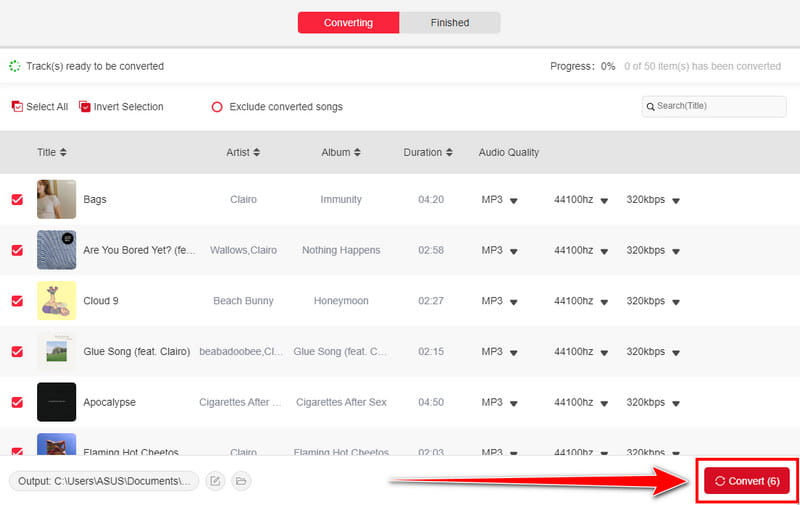
Task: Click the search magnifier icon
Action: coord(651,107)
